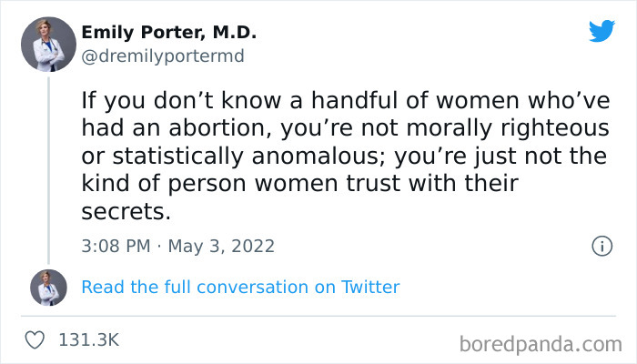Click small avatar beside Read the full conversation
Viewport: 637px width, 364px height.
pos(48,288)
